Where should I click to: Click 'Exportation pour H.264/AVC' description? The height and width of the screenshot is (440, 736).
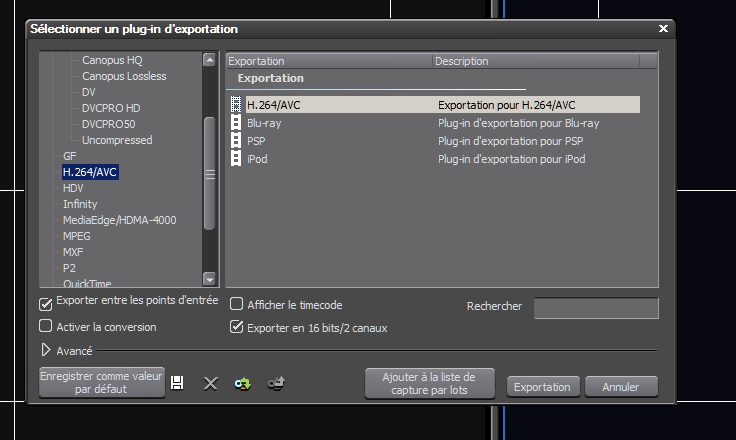(x=506, y=105)
